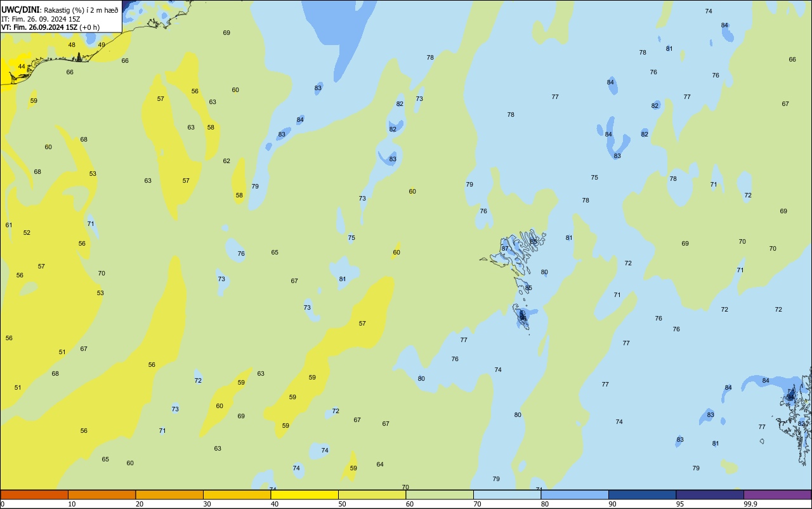Click the humidity value 49 on the map
This screenshot has height=509, width=812.
point(101,44)
